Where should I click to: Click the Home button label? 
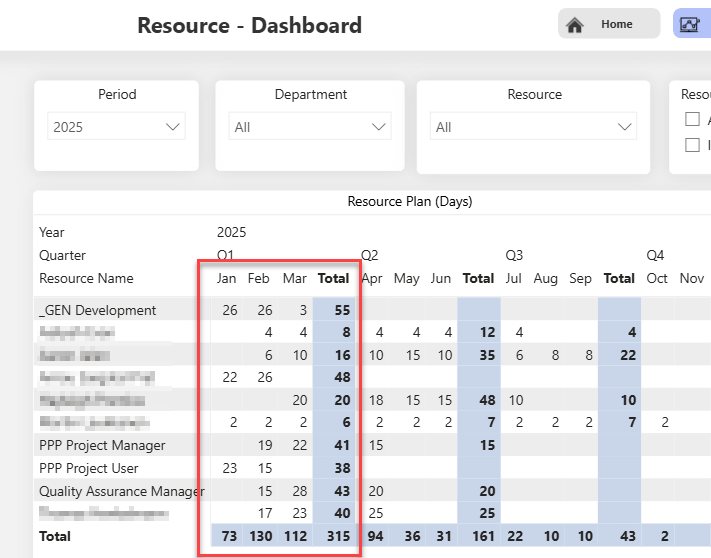[617, 24]
